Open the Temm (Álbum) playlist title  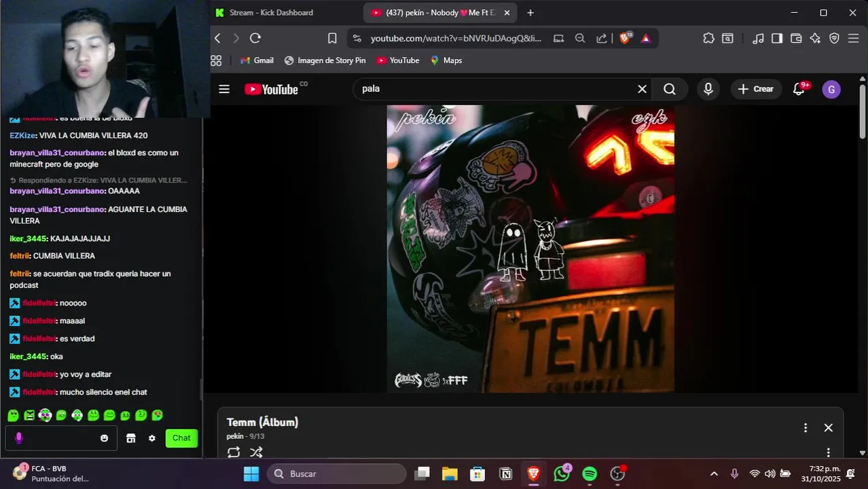(x=262, y=422)
